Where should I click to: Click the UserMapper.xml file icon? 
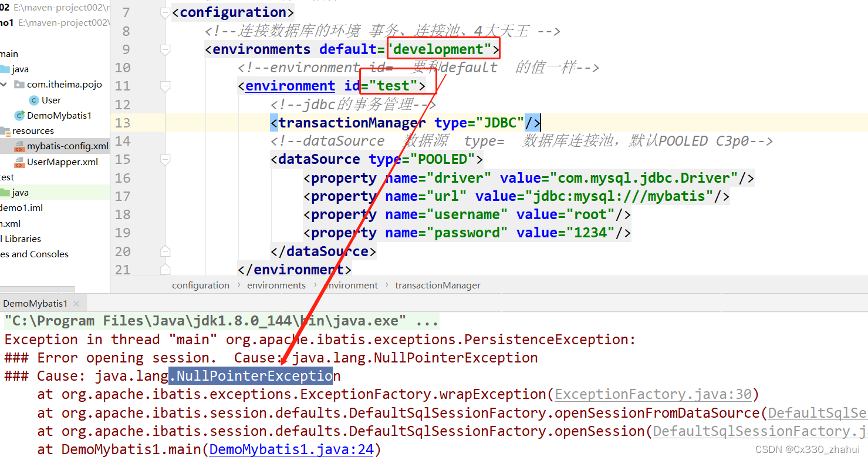pyautogui.click(x=20, y=162)
